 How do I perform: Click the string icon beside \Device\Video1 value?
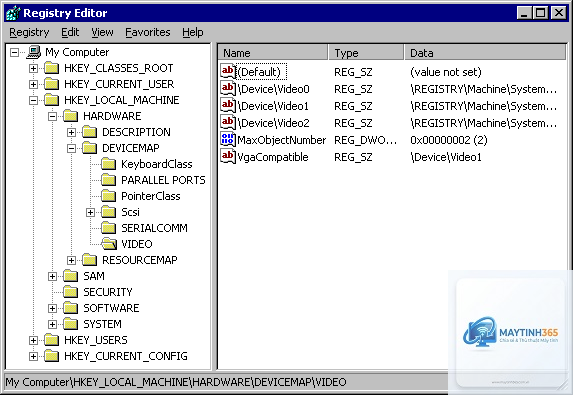pyautogui.click(x=228, y=105)
